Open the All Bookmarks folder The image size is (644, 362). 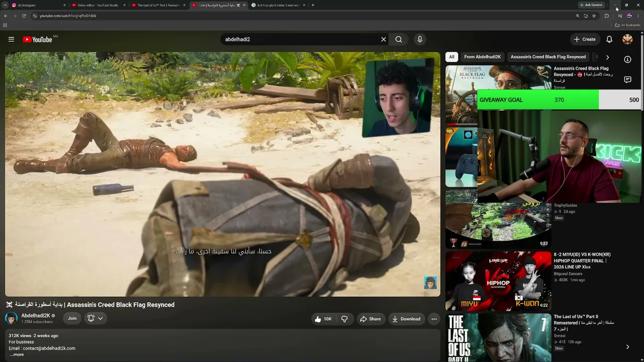pyautogui.click(x=627, y=25)
